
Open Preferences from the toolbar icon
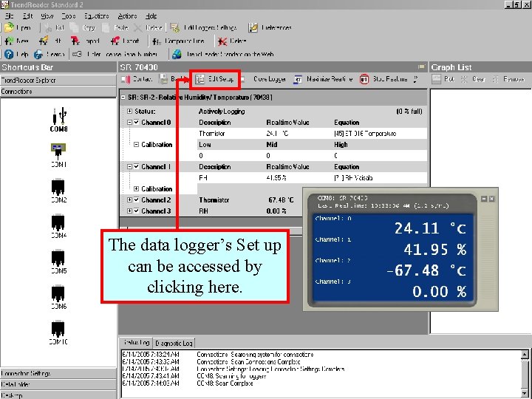pyautogui.click(x=253, y=28)
